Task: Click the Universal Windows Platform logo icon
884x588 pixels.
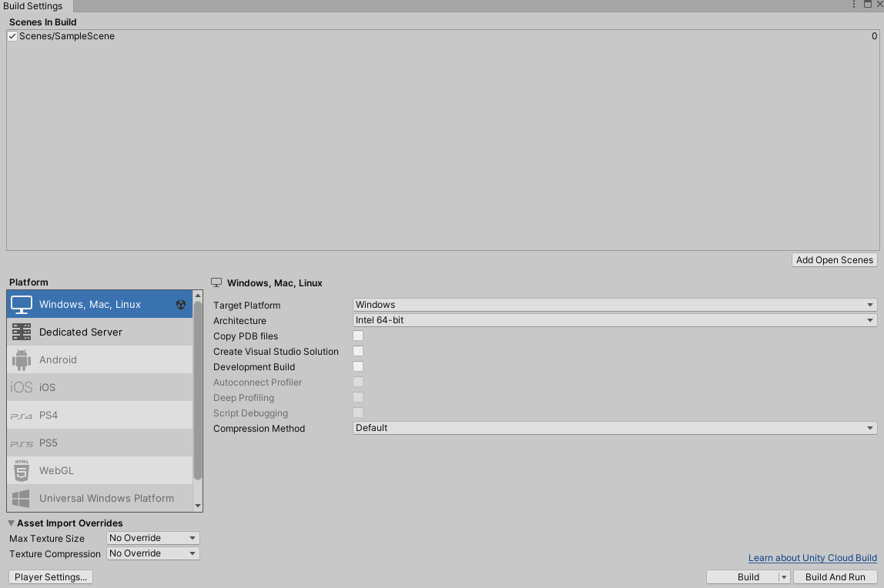Action: pyautogui.click(x=21, y=499)
